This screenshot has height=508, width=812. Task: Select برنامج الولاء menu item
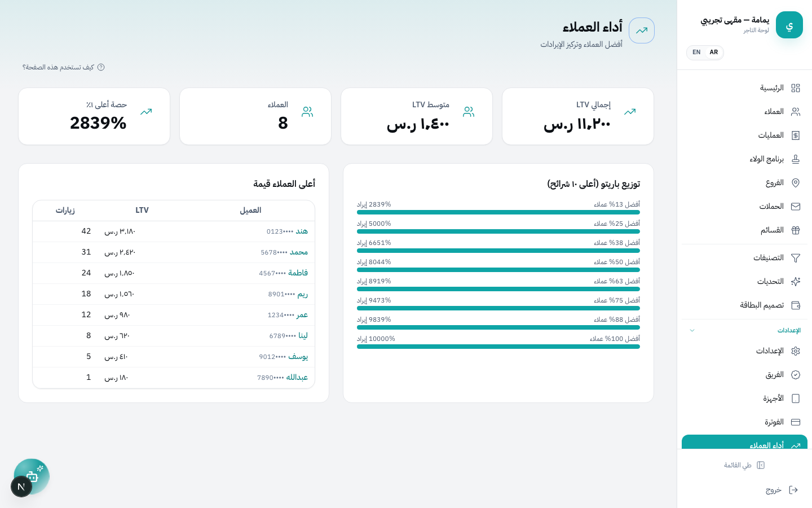tap(744, 159)
